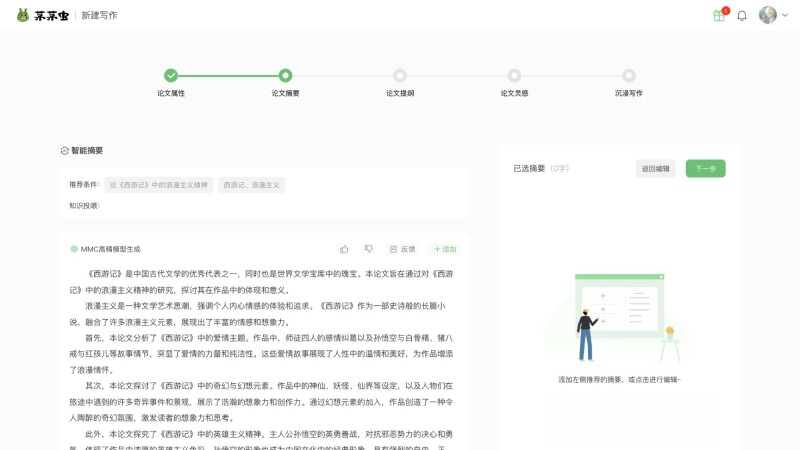This screenshot has width=800, height=450.
Task: Click the thumbs-down dislike icon
Action: click(x=368, y=249)
